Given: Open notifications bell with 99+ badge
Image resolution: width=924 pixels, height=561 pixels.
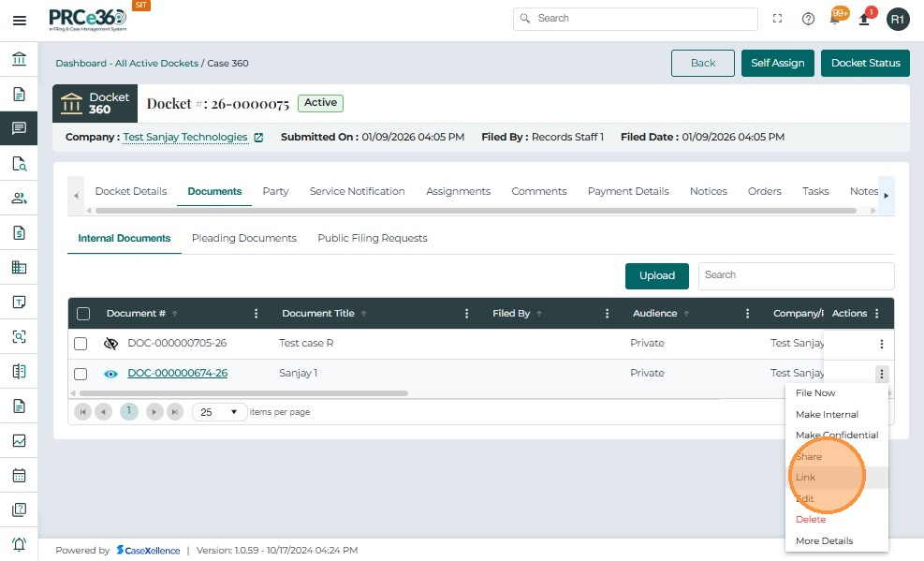Looking at the screenshot, I should pos(836,18).
